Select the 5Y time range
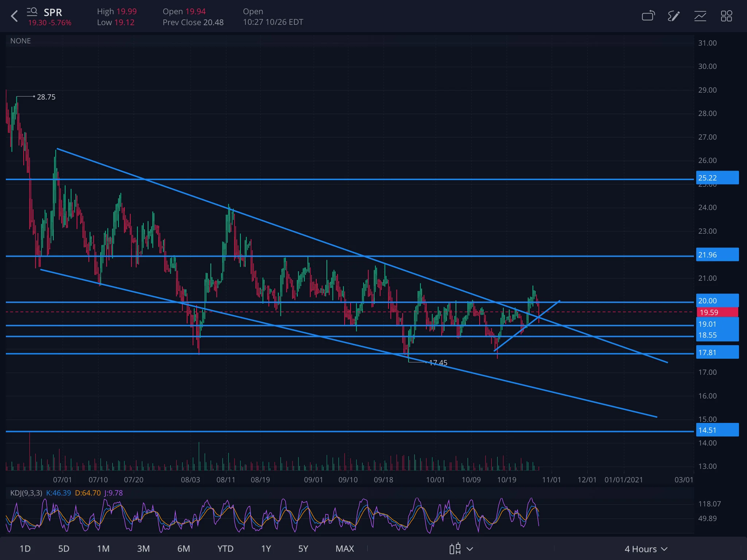 [303, 549]
